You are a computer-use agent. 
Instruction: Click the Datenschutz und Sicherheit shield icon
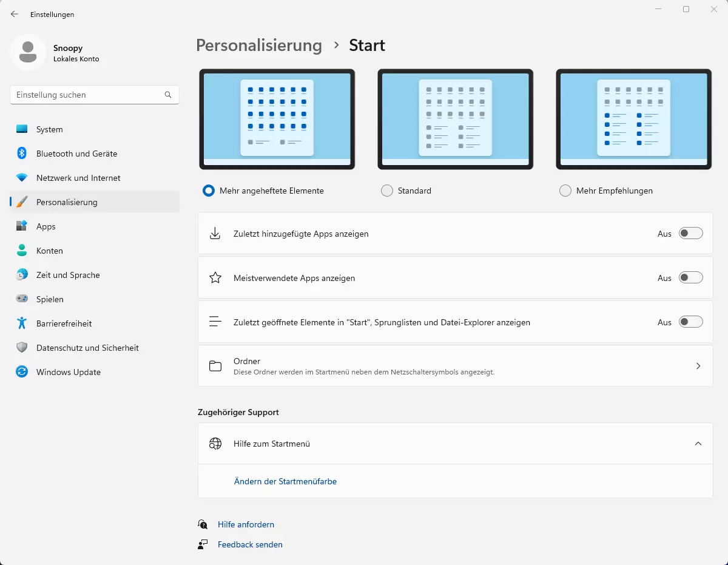pos(22,348)
